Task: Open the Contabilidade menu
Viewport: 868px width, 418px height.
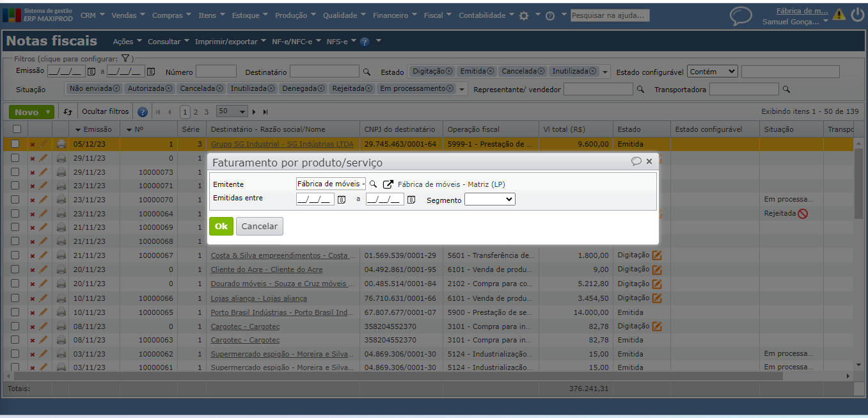Action: coord(486,15)
